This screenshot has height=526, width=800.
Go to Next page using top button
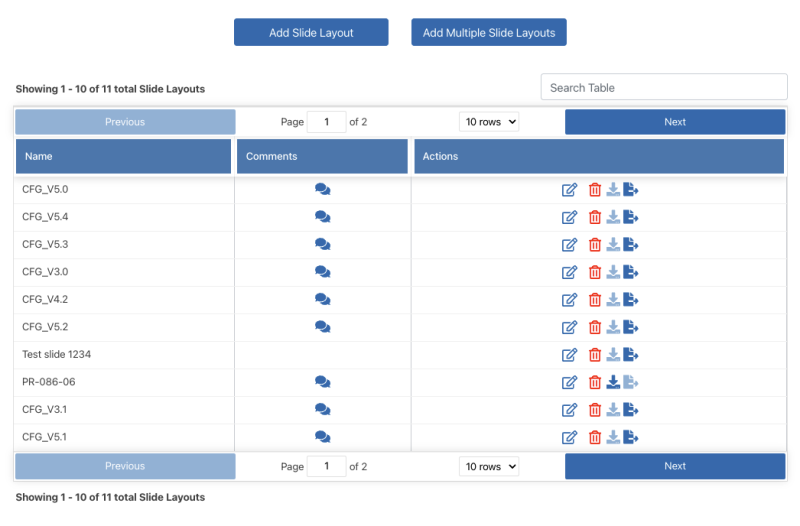click(x=675, y=122)
